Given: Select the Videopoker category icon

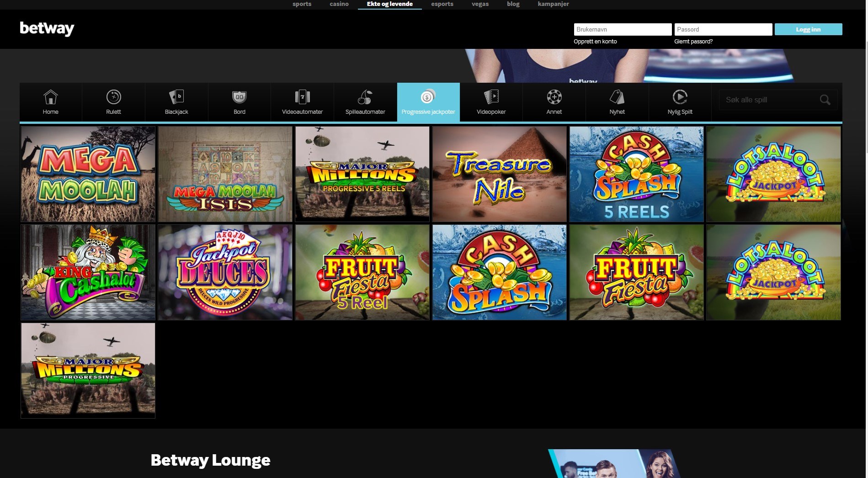Looking at the screenshot, I should tap(491, 101).
